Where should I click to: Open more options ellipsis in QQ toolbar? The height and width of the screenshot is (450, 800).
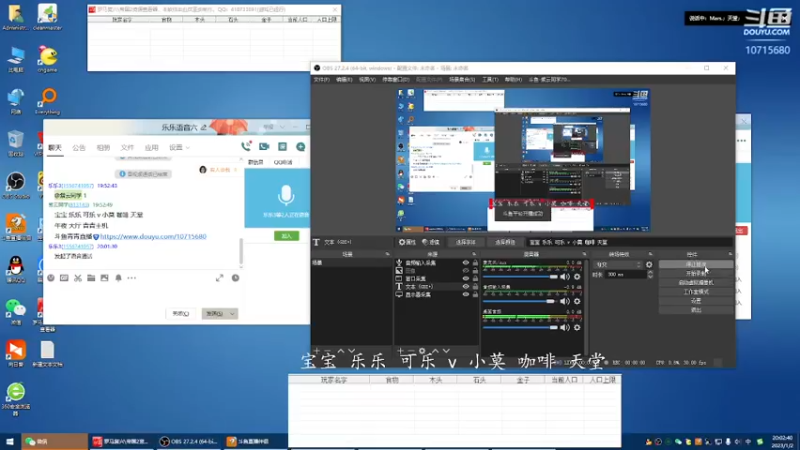(x=132, y=278)
